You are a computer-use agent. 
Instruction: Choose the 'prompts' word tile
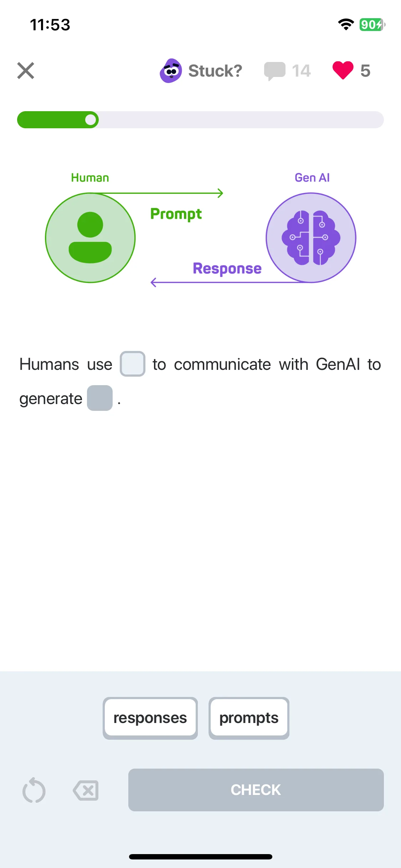tap(249, 718)
